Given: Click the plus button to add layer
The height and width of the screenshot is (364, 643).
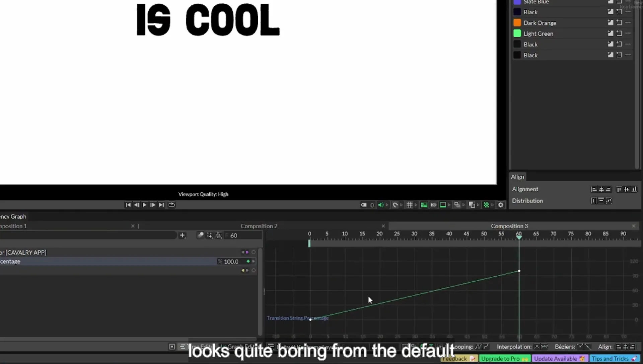Looking at the screenshot, I should (182, 236).
